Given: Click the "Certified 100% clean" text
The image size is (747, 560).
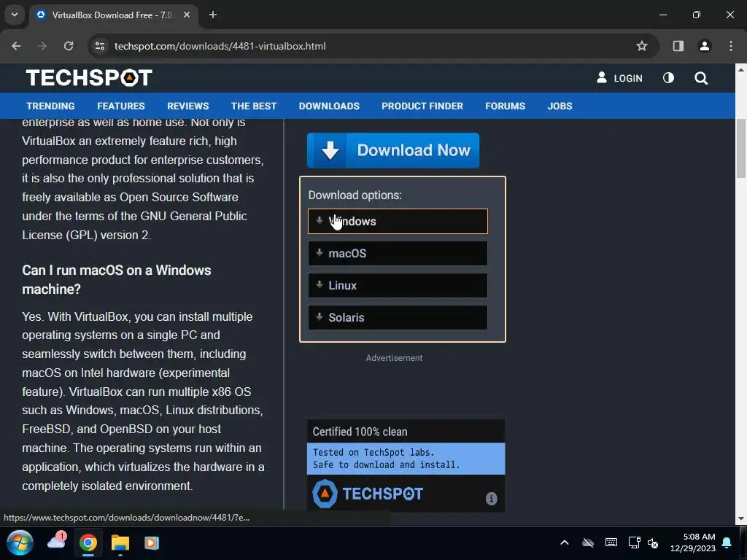Looking at the screenshot, I should click(x=360, y=432).
